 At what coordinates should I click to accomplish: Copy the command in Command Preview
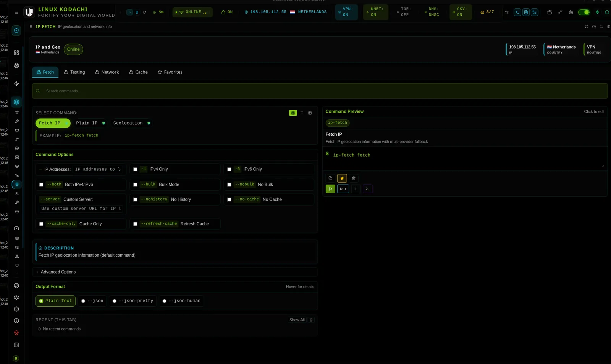330,178
